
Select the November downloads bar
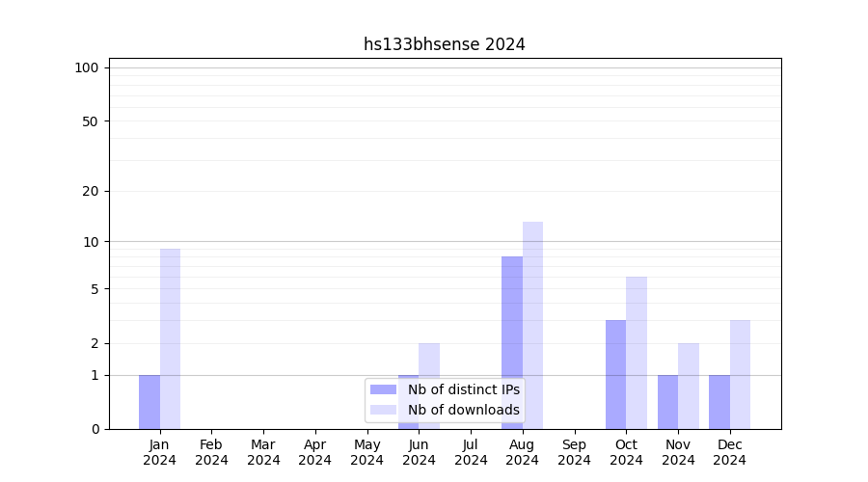(689, 386)
